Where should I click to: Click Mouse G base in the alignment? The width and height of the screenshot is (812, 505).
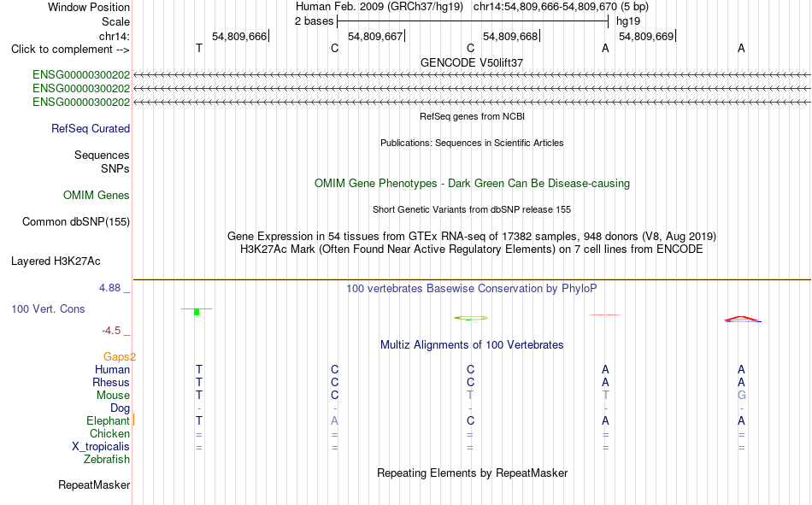pos(742,395)
